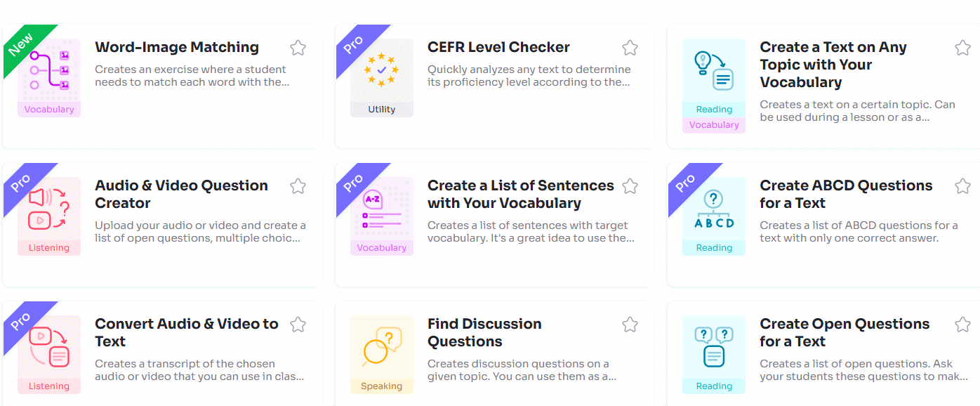Image resolution: width=980 pixels, height=406 pixels.
Task: Toggle the star on CEFR Level Checker
Action: click(x=630, y=48)
